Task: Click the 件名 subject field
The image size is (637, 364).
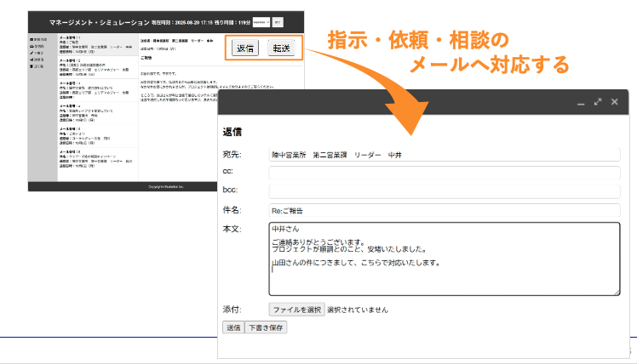Action: (444, 210)
